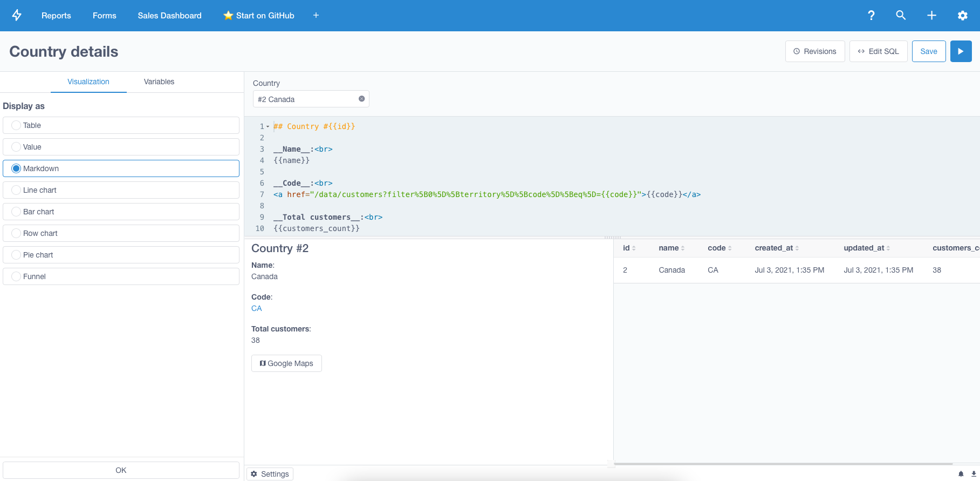The width and height of the screenshot is (980, 481).
Task: Add new menu item with plus after GitHub
Action: click(316, 15)
